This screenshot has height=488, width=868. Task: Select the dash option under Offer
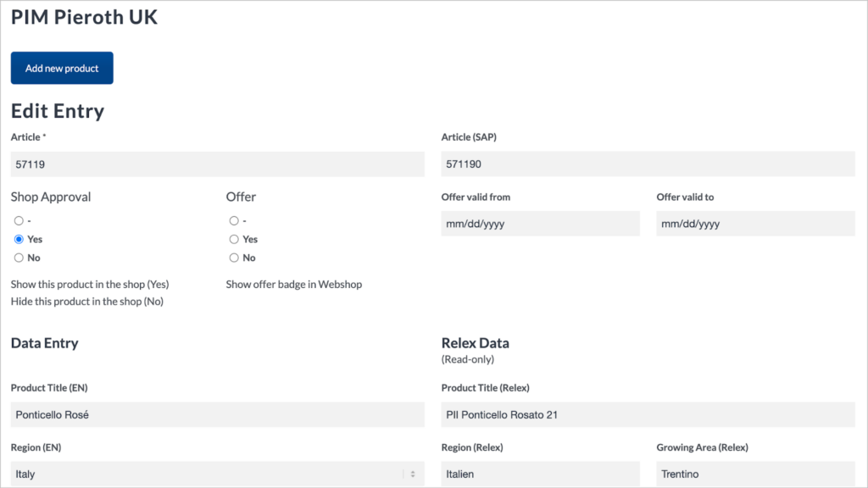234,221
